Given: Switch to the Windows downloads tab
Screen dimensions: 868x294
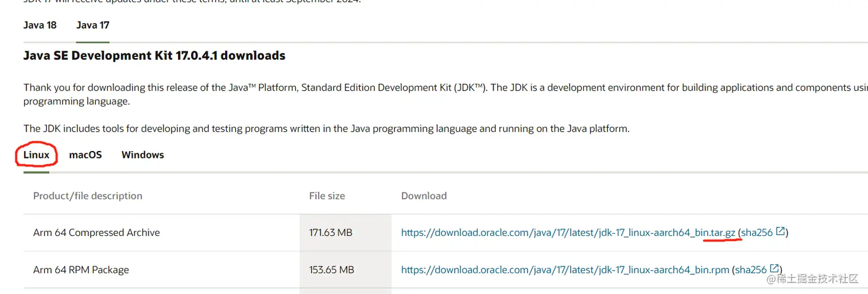Looking at the screenshot, I should (x=143, y=155).
